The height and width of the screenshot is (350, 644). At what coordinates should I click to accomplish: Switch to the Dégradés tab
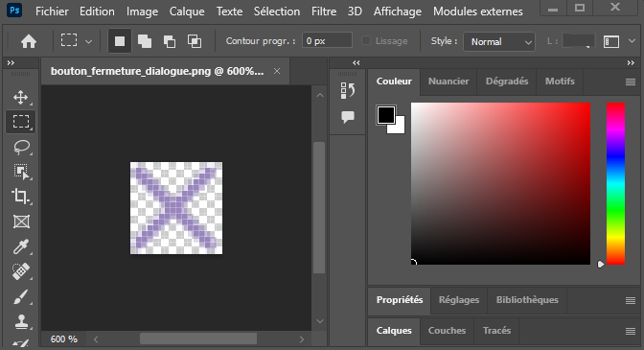tap(507, 82)
